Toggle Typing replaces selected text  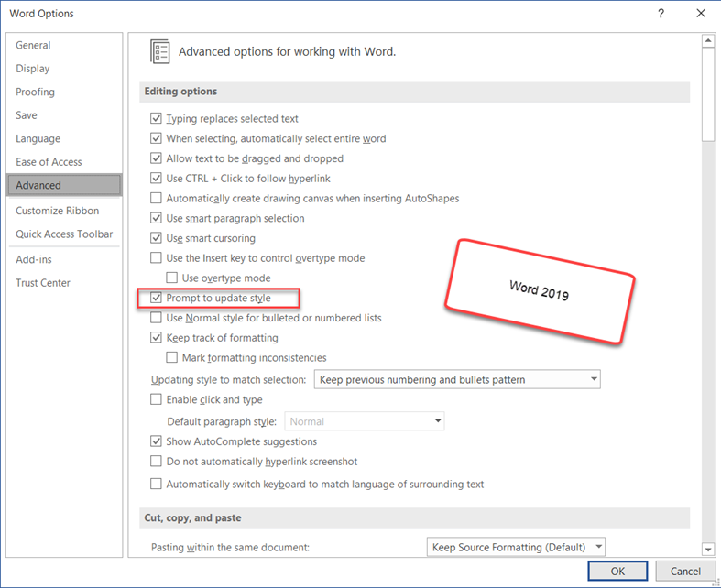tap(157, 119)
